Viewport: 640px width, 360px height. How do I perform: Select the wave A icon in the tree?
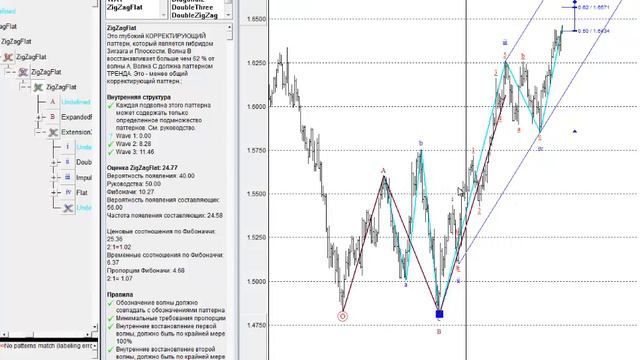pos(53,102)
